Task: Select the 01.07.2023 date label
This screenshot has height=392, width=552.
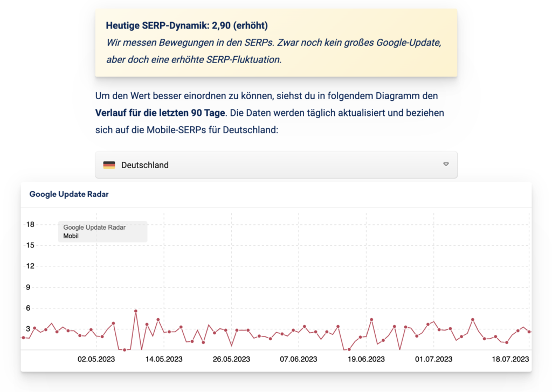Action: coord(433,359)
